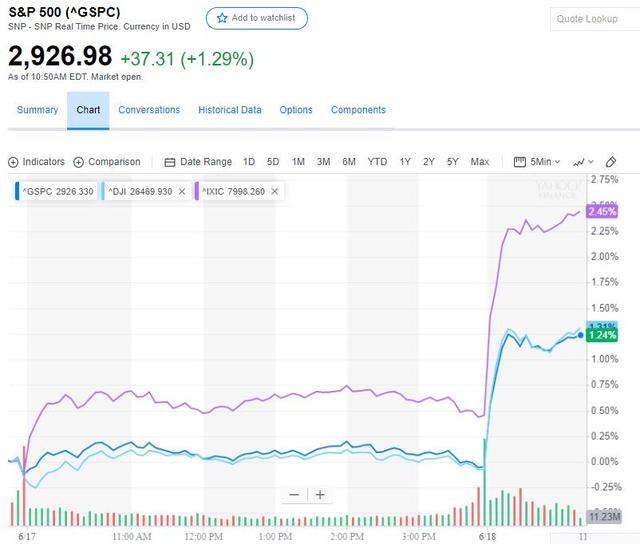Select the Chart tab

click(x=88, y=110)
